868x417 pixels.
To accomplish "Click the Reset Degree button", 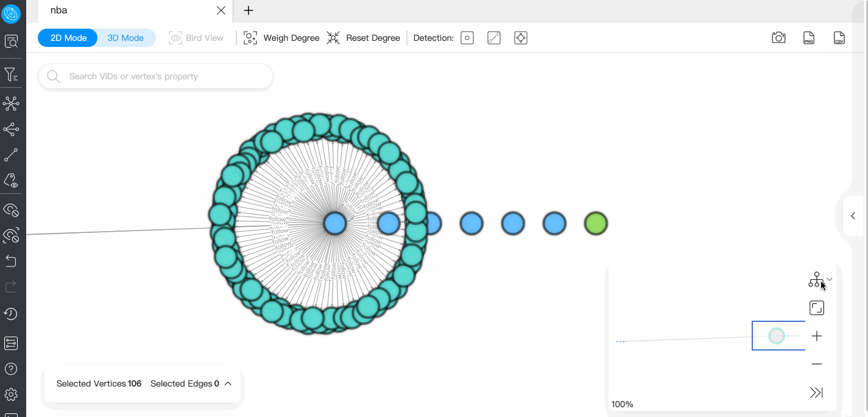I will click(x=364, y=38).
